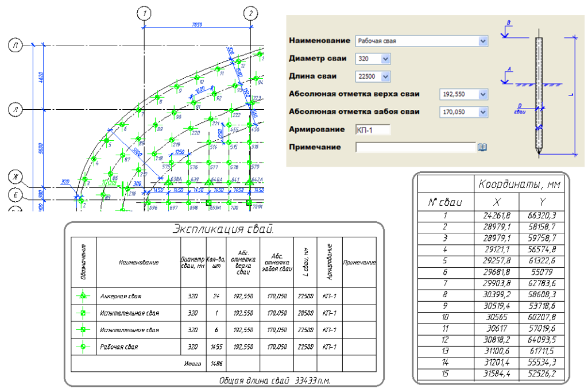Expand the Диаметр сваи dropdown
The height and width of the screenshot is (392, 588).
pos(385,59)
